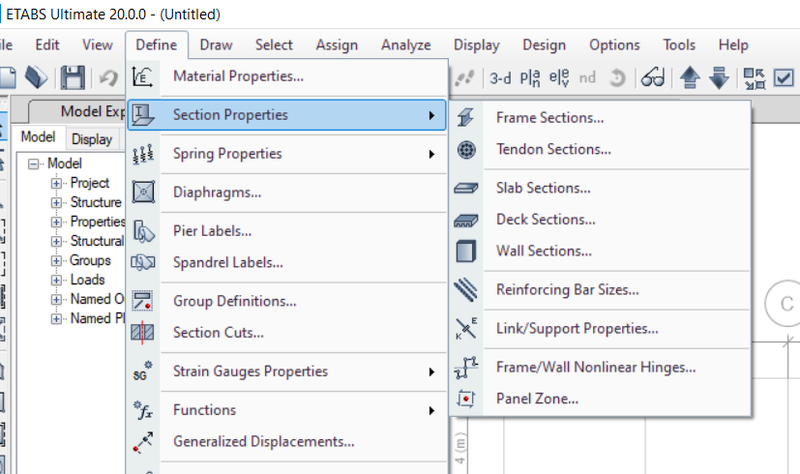The width and height of the screenshot is (800, 474).
Task: Select Diaphragms... menu entry
Action: [217, 193]
